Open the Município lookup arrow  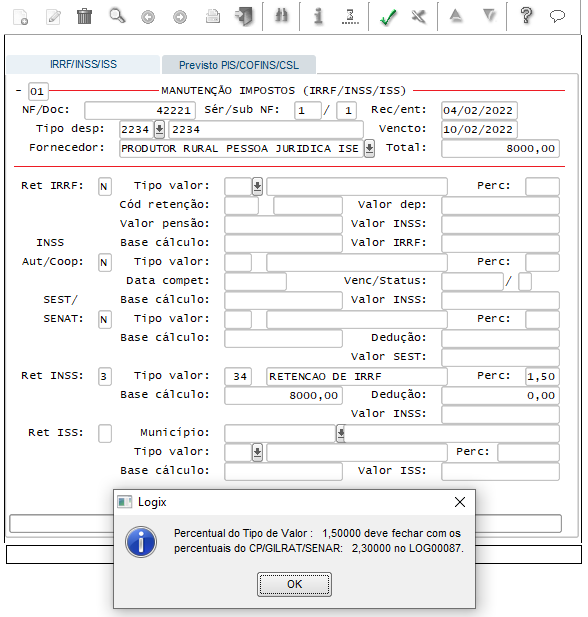pyautogui.click(x=341, y=433)
